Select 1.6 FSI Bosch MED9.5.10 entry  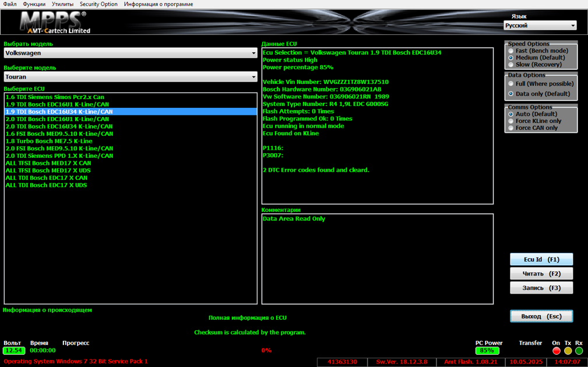(131, 134)
